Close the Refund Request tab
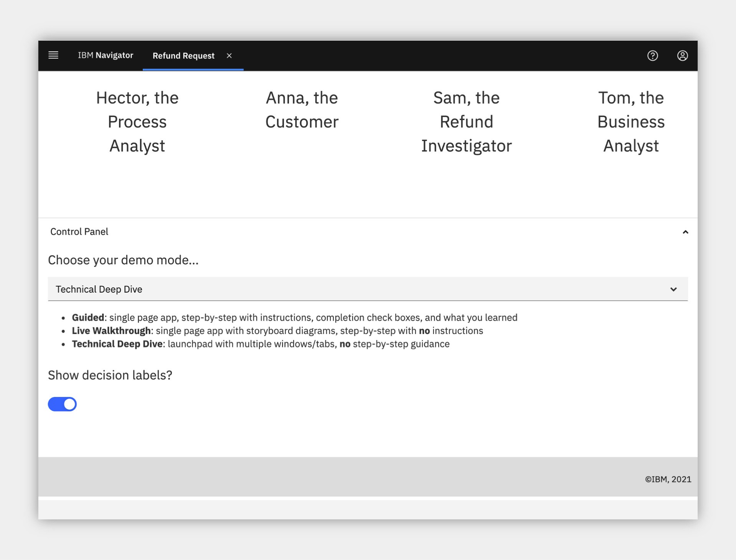 229,56
